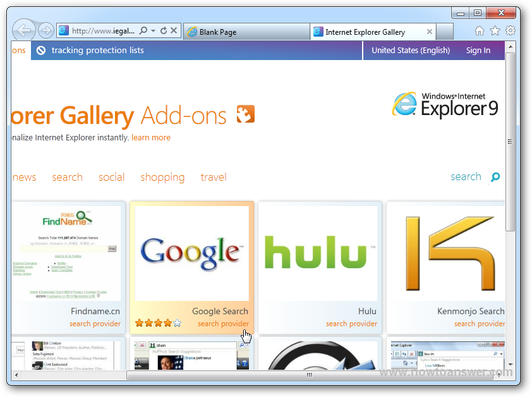The image size is (532, 397).
Task: Select the Internet Explorer Gallery tab
Action: coord(373,32)
